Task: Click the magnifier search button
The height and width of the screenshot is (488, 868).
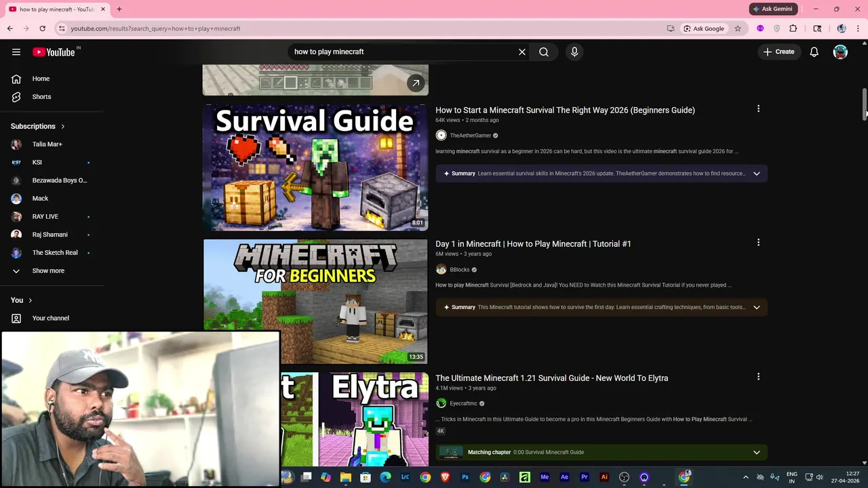Action: tap(544, 52)
